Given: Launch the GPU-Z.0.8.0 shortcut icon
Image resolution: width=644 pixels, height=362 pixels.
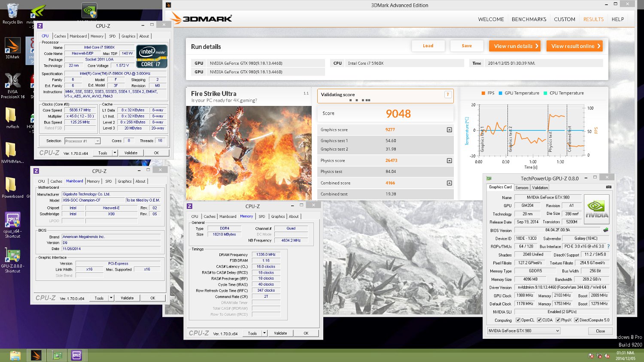Looking at the screenshot, I should [12, 260].
